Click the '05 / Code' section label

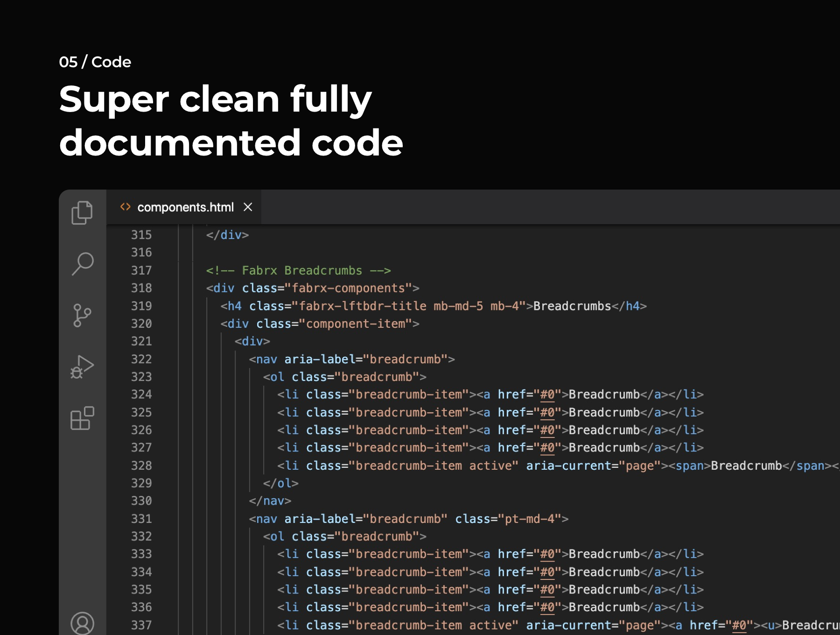pos(95,62)
